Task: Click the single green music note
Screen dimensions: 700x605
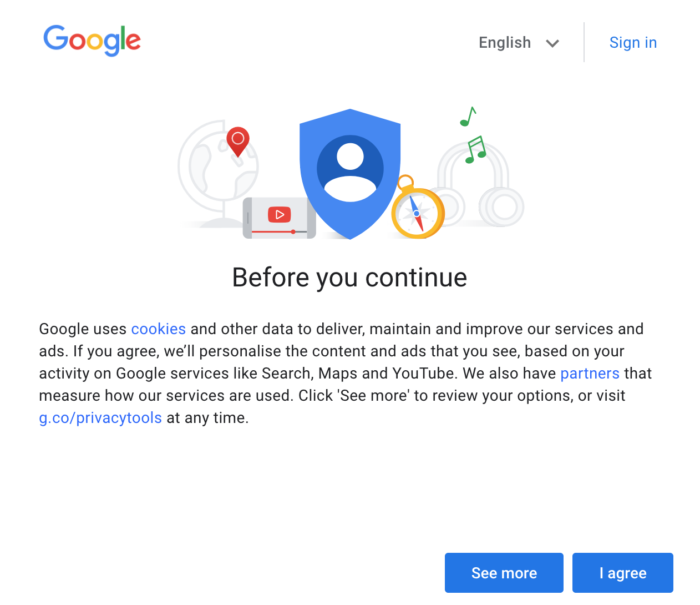Action: tap(468, 117)
